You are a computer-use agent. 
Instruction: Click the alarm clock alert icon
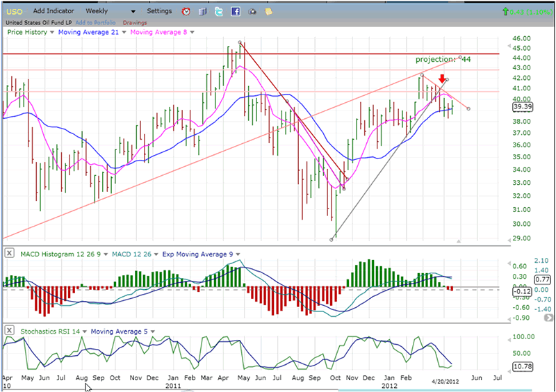(186, 12)
